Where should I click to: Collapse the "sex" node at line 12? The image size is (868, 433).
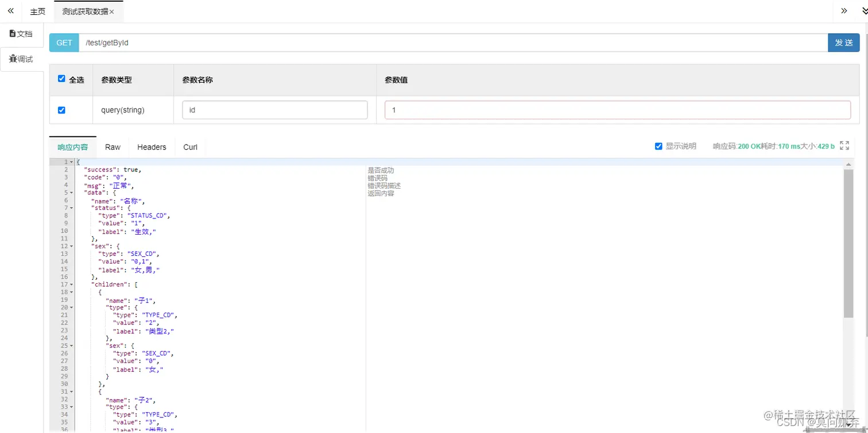click(x=71, y=246)
